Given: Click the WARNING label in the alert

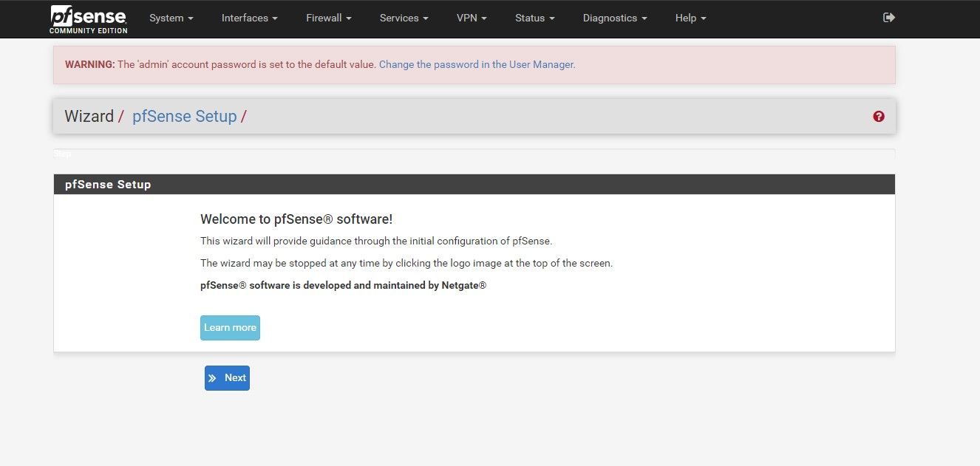Looking at the screenshot, I should [90, 65].
